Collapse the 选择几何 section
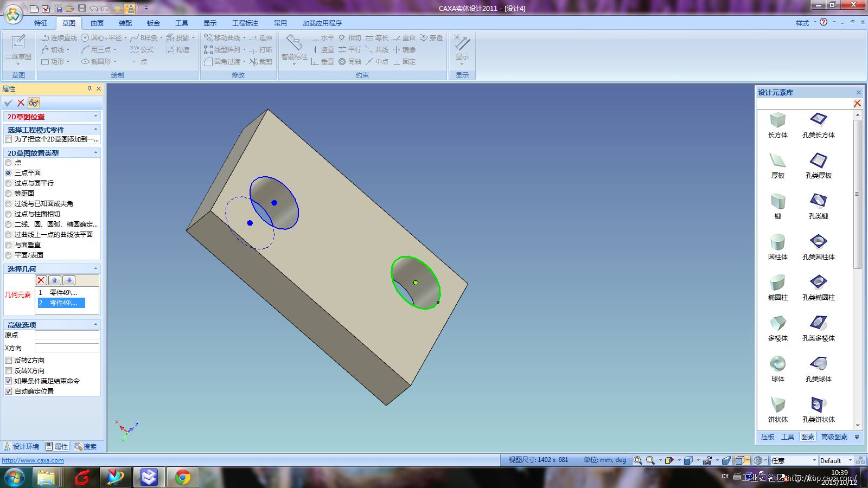The image size is (868, 488). [x=95, y=268]
